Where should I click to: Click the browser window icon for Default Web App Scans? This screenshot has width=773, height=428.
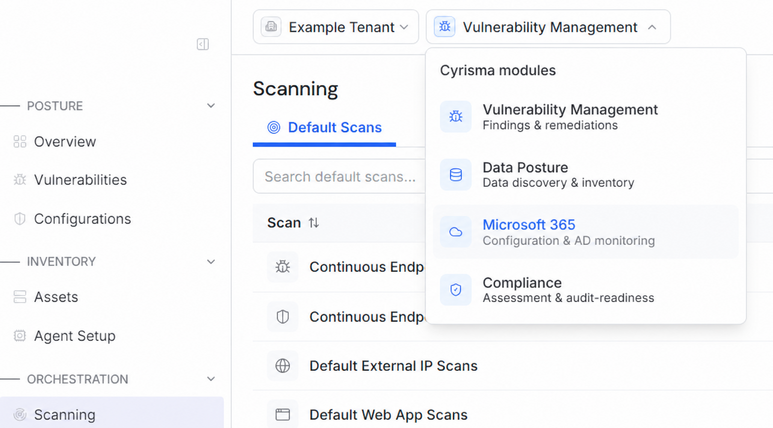(282, 415)
